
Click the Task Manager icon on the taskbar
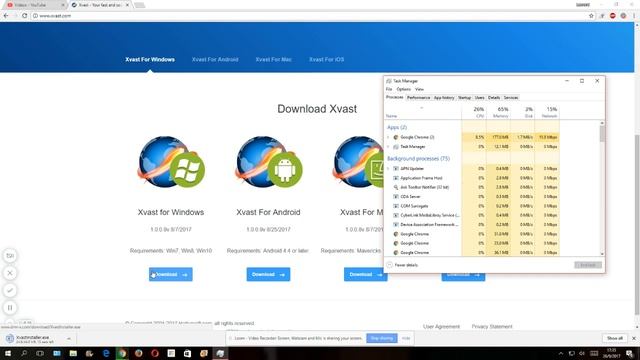220,353
